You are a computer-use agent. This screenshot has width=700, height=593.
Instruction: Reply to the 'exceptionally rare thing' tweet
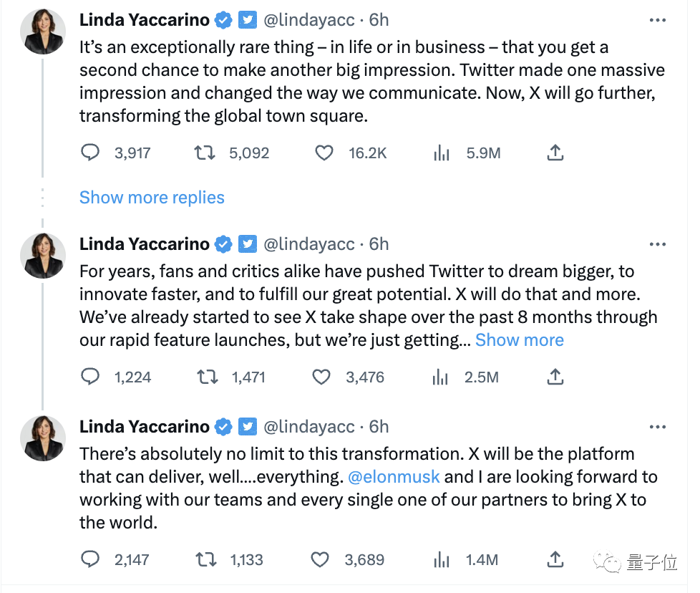(90, 153)
